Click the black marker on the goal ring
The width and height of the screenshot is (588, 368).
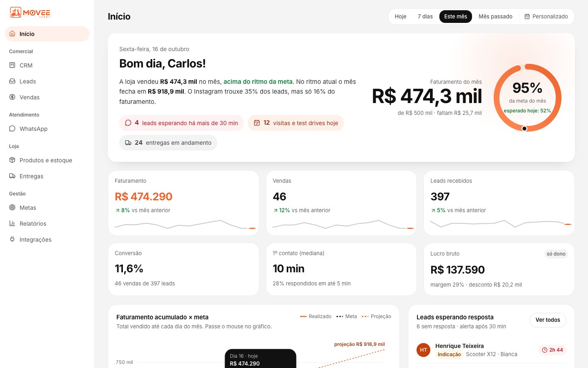525,128
